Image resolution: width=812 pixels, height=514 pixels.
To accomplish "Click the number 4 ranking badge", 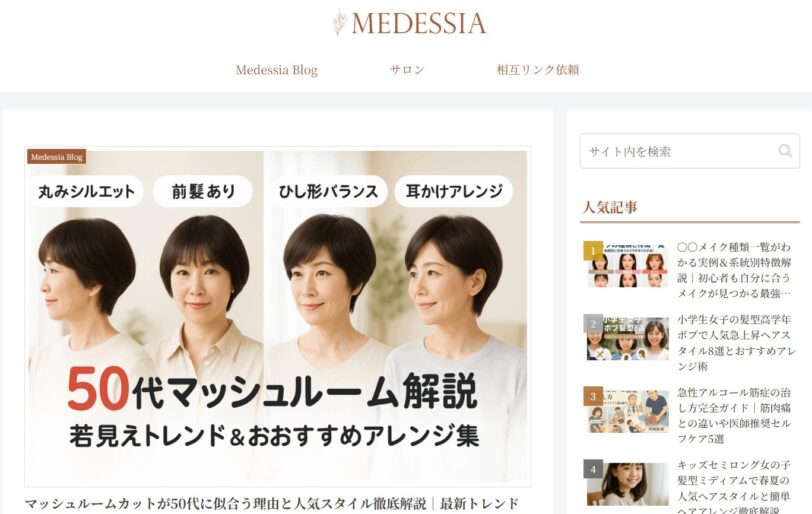I will tap(593, 469).
